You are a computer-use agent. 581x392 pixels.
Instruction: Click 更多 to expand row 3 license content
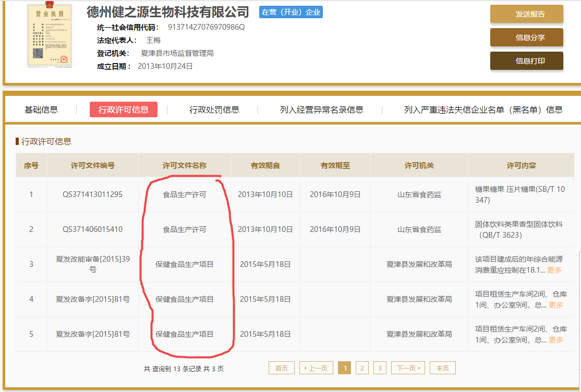[x=553, y=271]
